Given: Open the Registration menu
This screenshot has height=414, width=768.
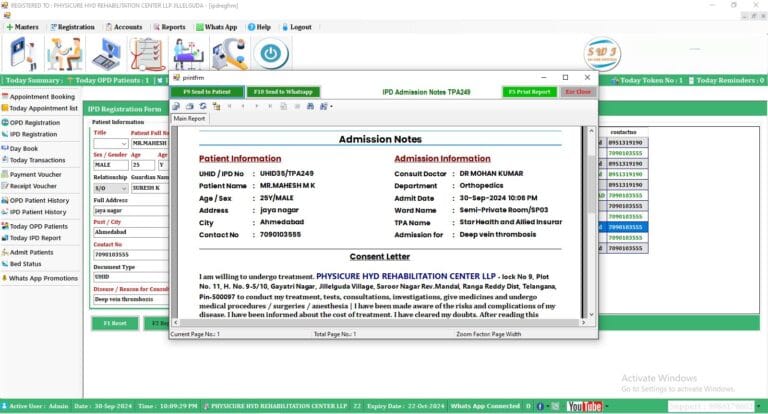Looking at the screenshot, I should tap(72, 27).
